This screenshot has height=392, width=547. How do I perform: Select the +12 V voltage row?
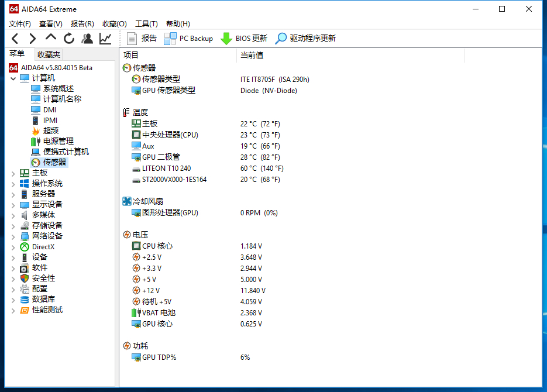pyautogui.click(x=198, y=290)
